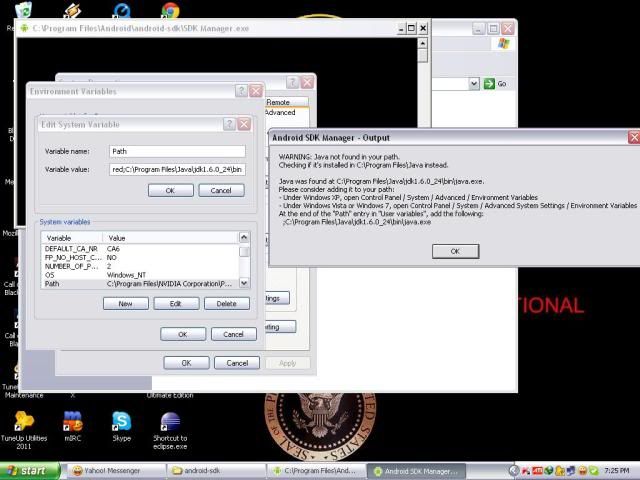Select TuneUp Utilities 2011 desktop icon
640x480 pixels.
(x=24, y=430)
